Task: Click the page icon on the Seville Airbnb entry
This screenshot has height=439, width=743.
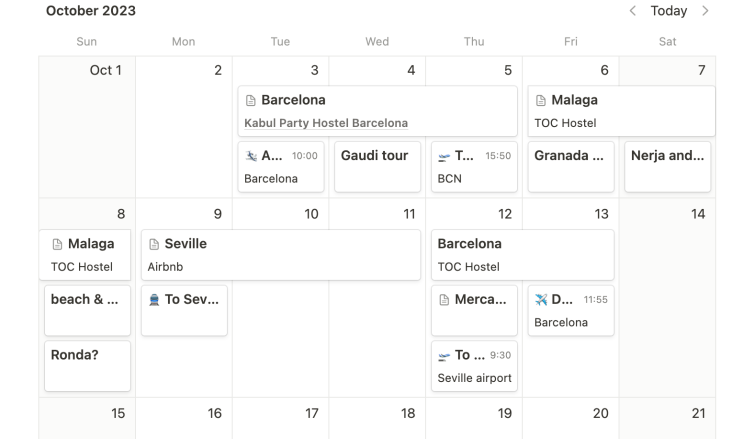Action: 154,244
